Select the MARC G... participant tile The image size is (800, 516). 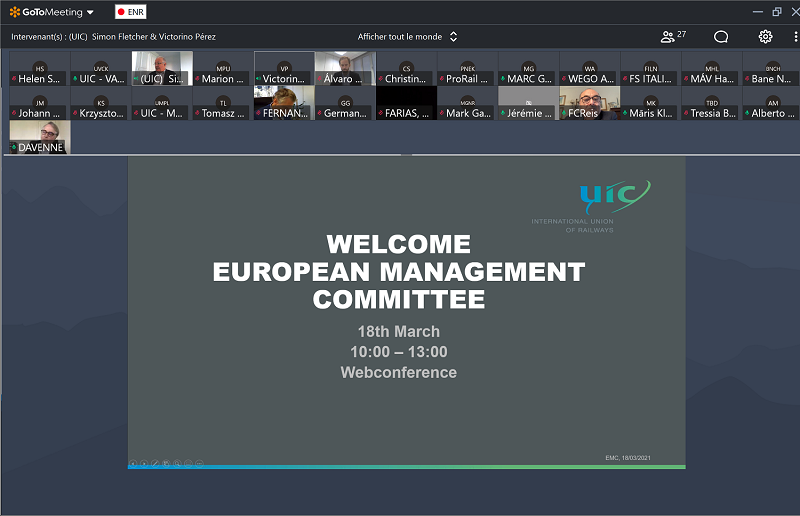(529, 68)
